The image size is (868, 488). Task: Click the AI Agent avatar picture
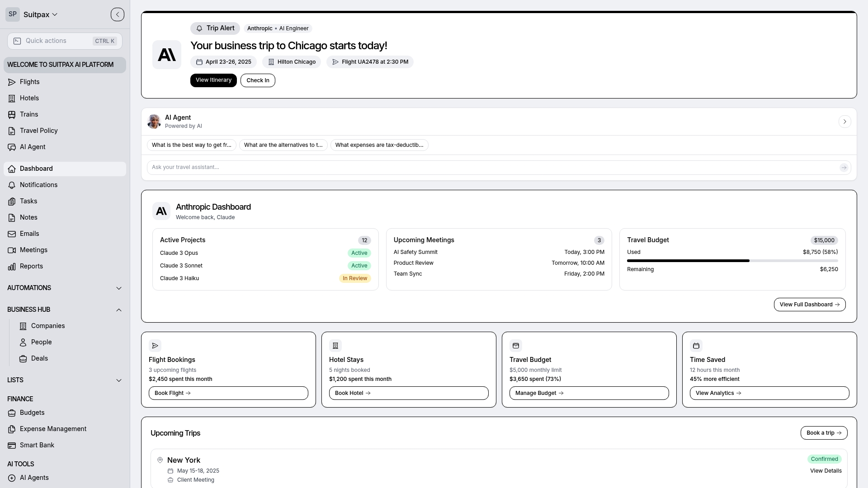point(154,122)
